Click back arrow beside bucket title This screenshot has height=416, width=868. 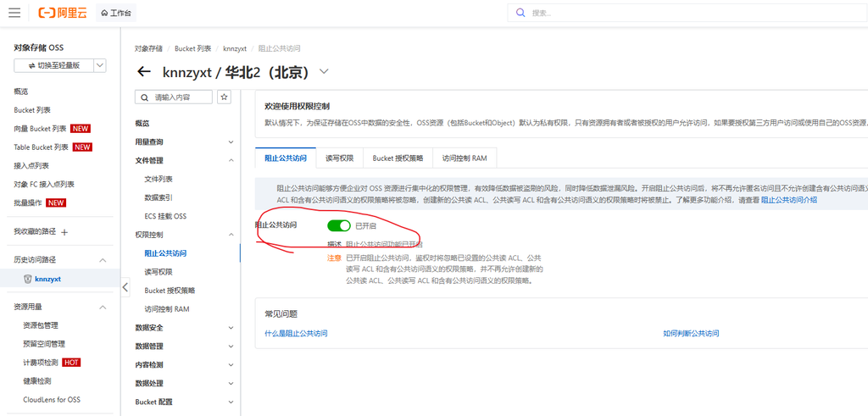click(x=144, y=72)
